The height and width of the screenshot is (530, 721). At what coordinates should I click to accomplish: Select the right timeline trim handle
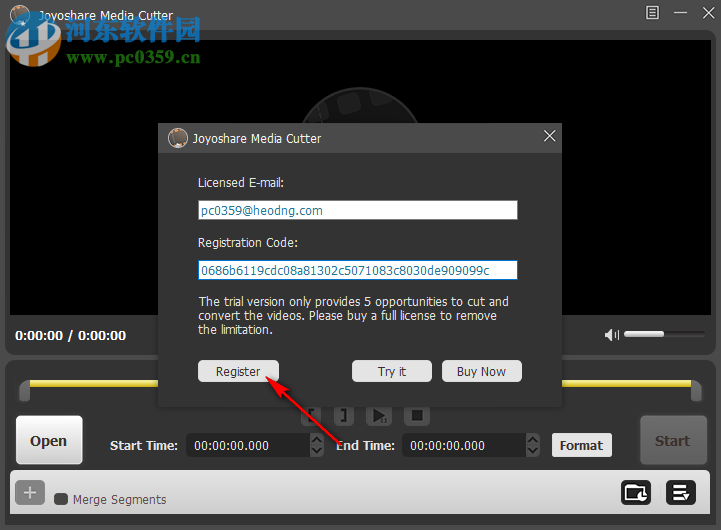point(696,391)
